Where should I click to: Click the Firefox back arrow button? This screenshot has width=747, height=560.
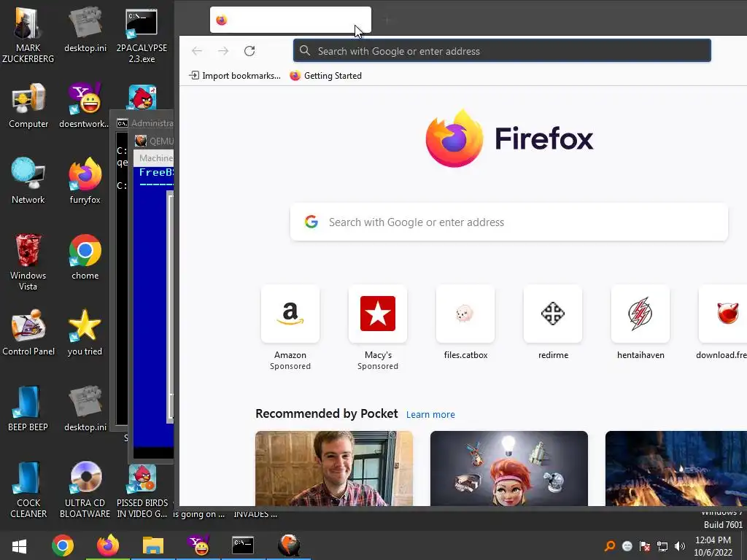[x=197, y=51]
